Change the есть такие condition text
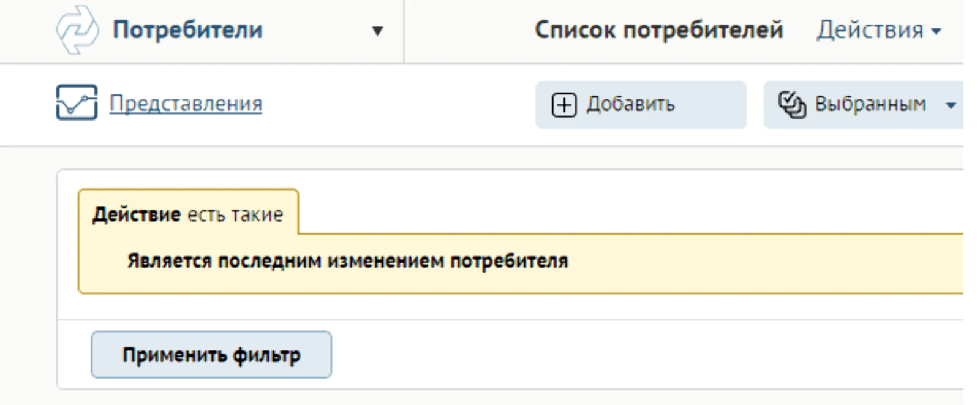The image size is (980, 405). tap(235, 215)
